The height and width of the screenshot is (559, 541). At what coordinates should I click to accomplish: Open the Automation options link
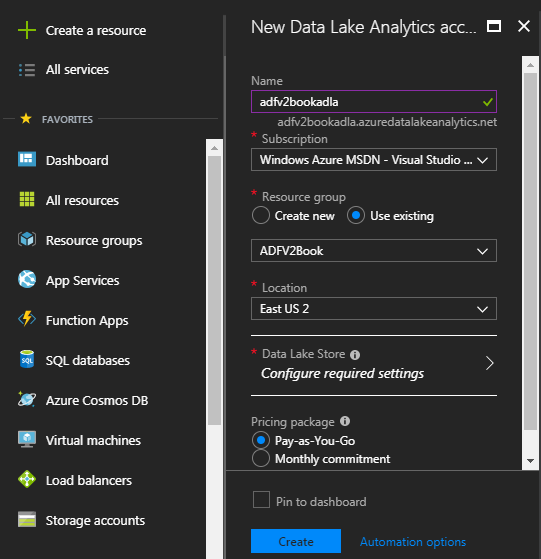[x=413, y=542]
